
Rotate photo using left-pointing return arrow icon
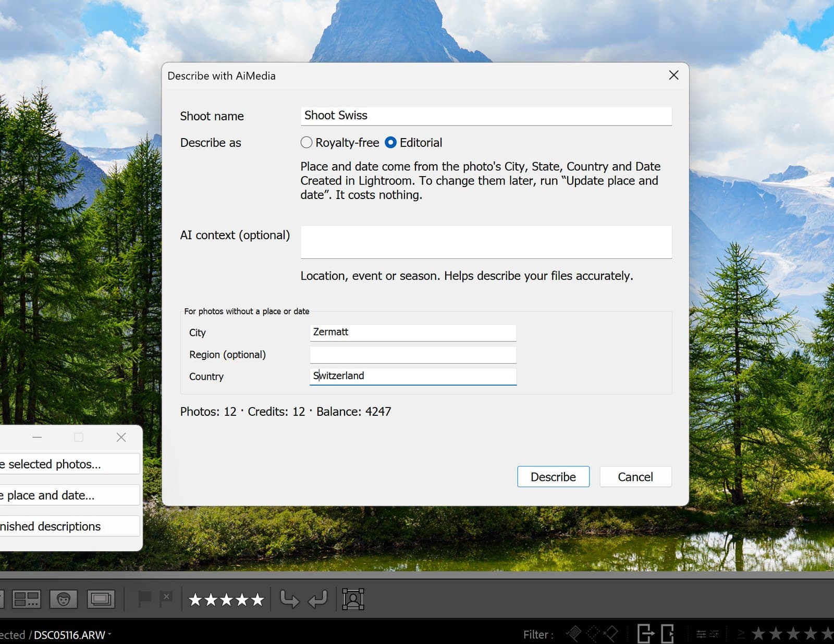coord(317,599)
